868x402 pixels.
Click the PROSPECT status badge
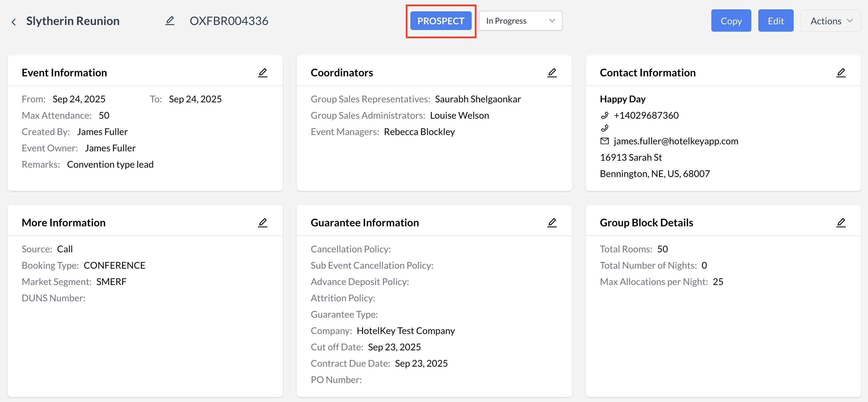tap(440, 21)
